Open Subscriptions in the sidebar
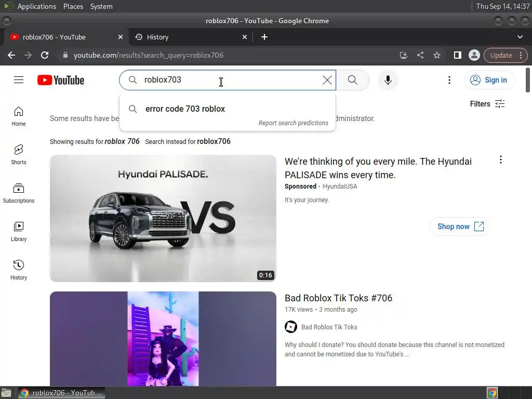The height and width of the screenshot is (399, 532). tap(19, 193)
